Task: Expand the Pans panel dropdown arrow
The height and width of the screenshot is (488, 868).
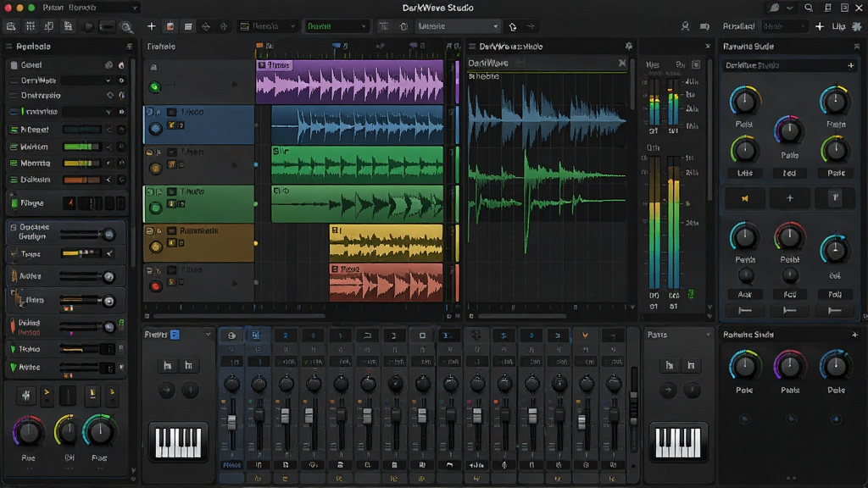Action: [708, 335]
